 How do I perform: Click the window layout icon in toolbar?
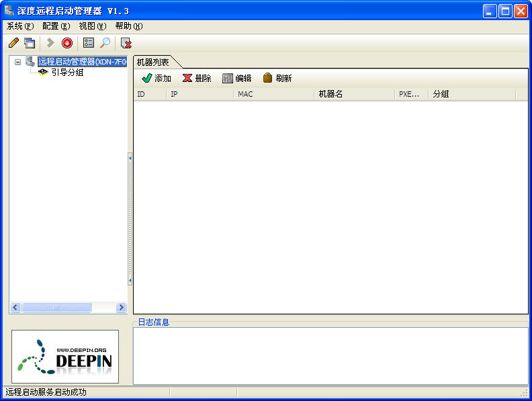[x=30, y=43]
